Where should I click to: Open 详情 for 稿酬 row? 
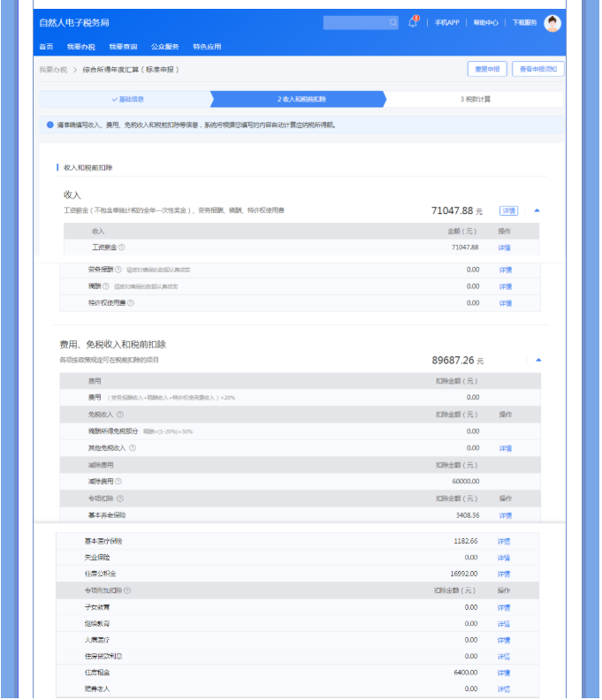[506, 286]
